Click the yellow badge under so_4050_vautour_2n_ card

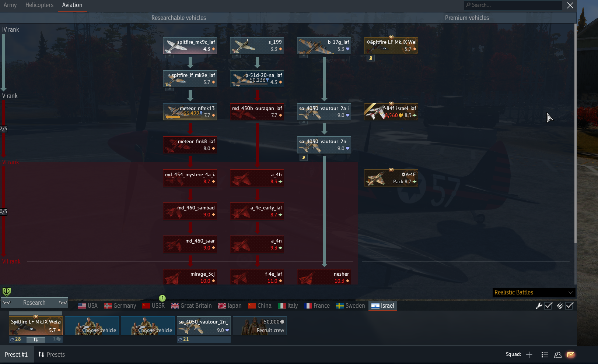(x=304, y=157)
